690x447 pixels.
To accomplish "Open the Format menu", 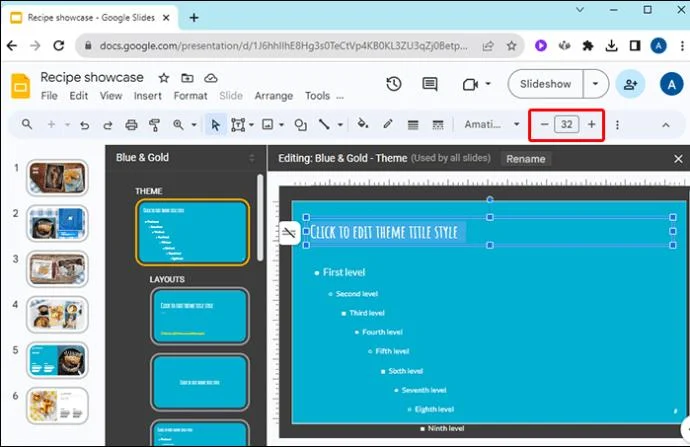I will (190, 95).
